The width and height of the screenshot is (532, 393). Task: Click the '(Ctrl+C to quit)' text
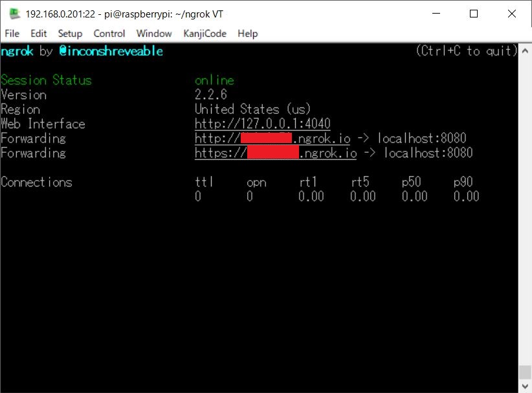(x=467, y=51)
